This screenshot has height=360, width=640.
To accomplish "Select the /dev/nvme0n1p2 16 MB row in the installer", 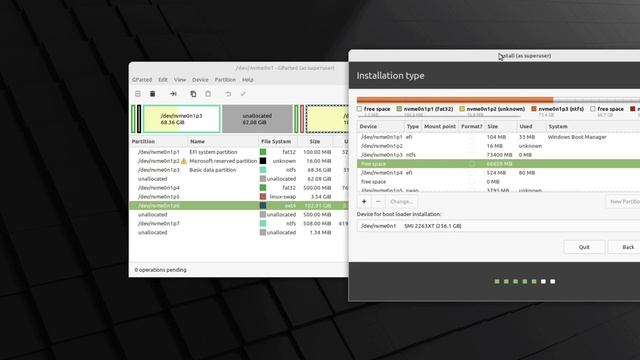I will tap(498, 146).
